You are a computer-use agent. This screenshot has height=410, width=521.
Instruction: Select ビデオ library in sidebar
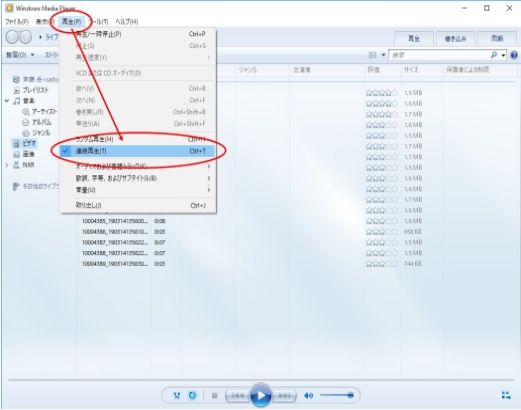(25, 144)
